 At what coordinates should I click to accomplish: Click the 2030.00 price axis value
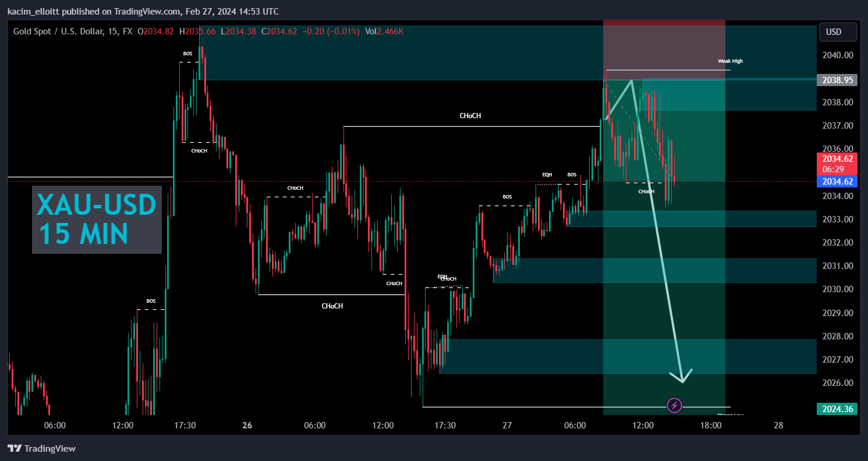[x=837, y=289]
